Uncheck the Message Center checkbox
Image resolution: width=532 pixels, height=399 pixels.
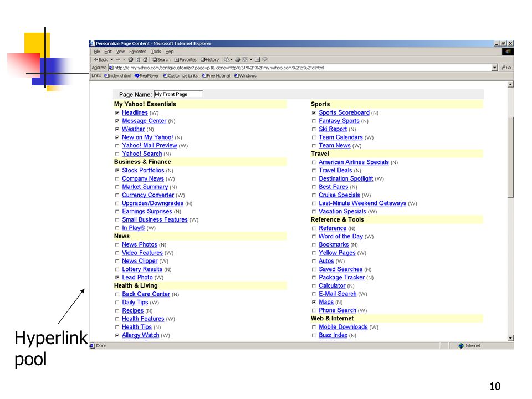click(x=117, y=121)
